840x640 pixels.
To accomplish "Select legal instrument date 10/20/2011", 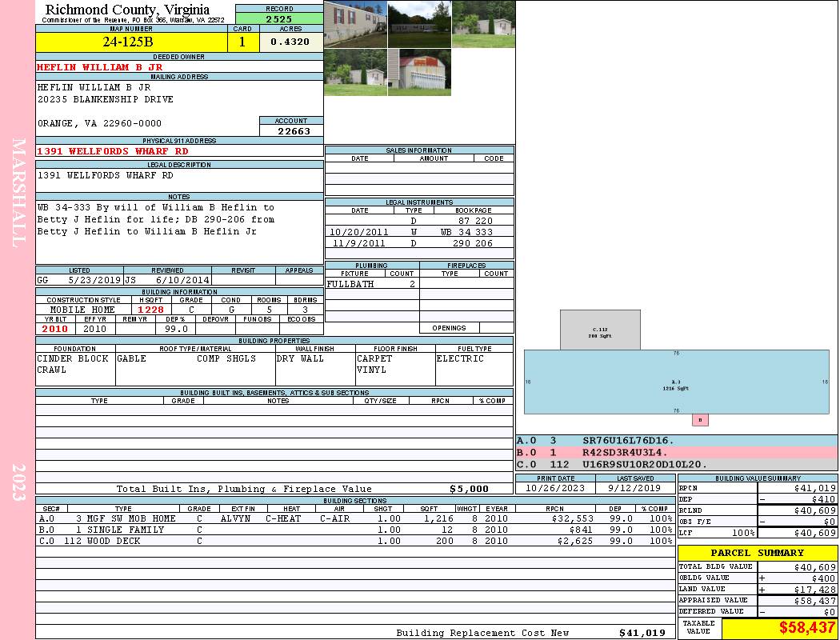I will (x=358, y=232).
